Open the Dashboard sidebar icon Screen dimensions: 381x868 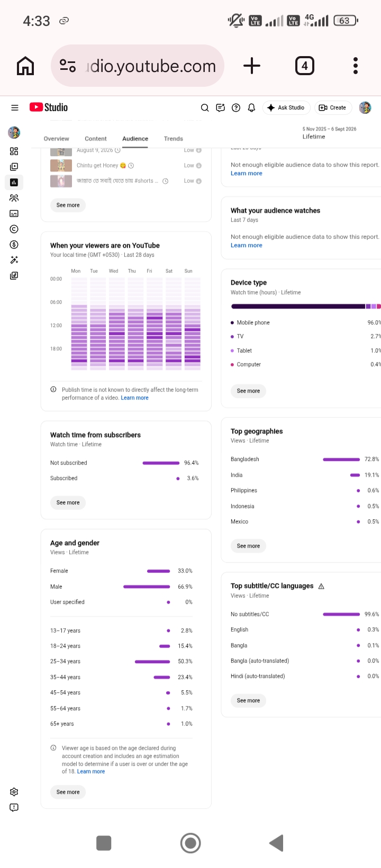tap(14, 151)
